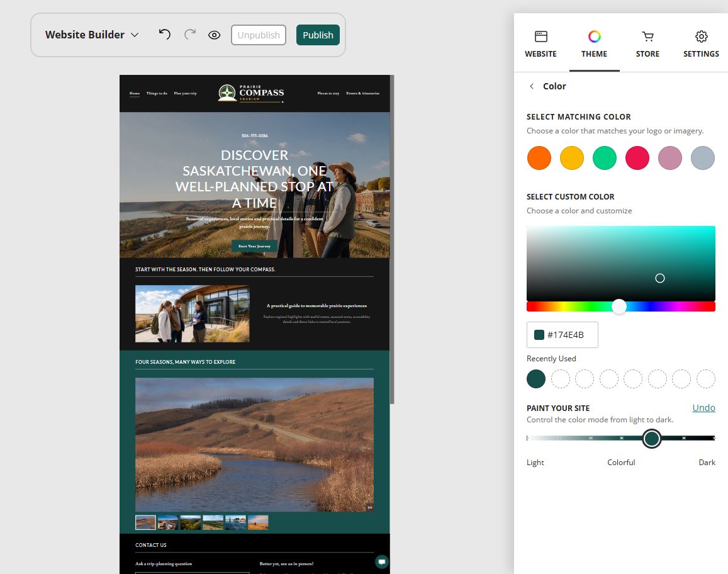Viewport: 728px width, 574px height.
Task: Select the green matching color
Action: [x=605, y=158]
